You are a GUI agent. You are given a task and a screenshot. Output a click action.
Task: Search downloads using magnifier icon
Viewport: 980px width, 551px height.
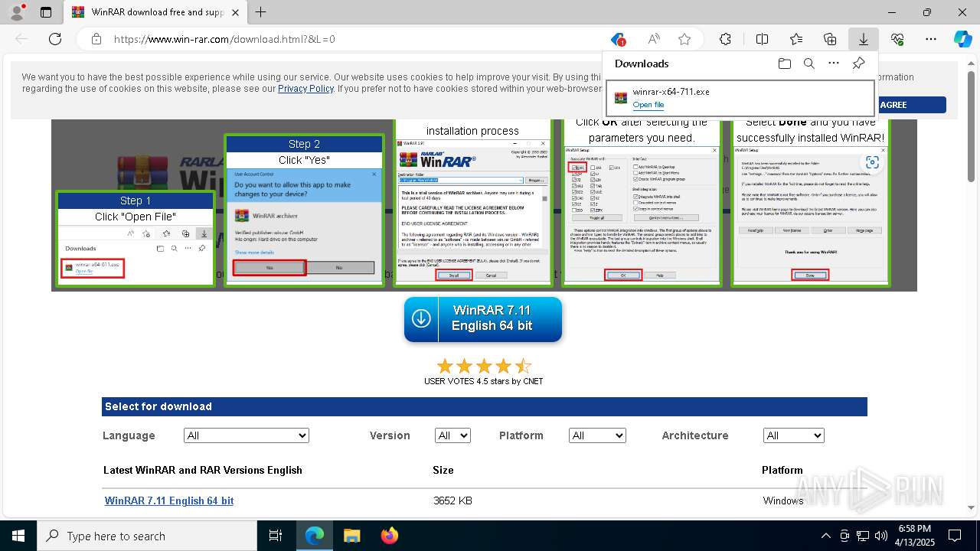(x=808, y=64)
